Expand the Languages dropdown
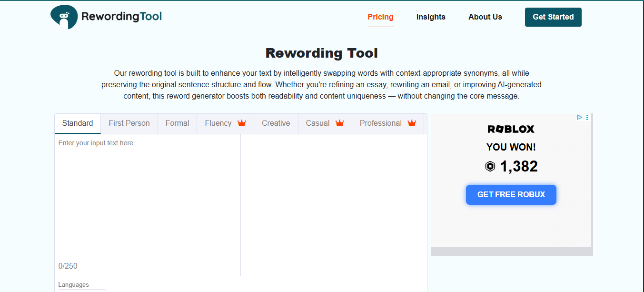644x292 pixels. 82,290
